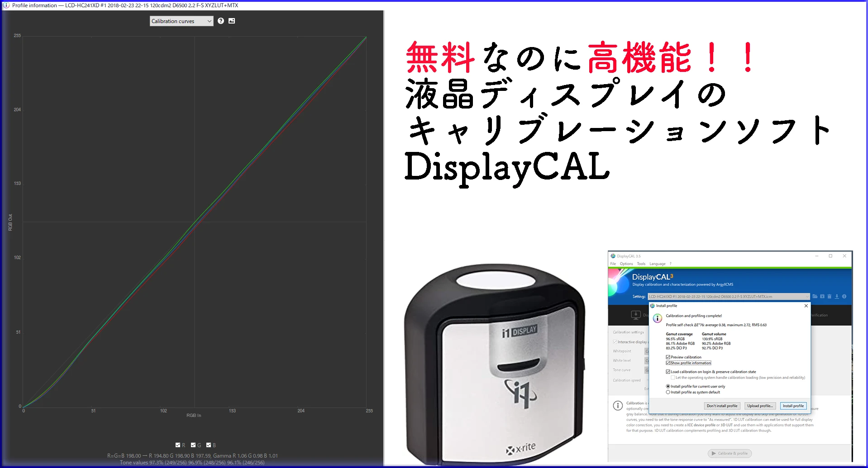Click the download install icon next to Settings
868x468 pixels.
[837, 297]
